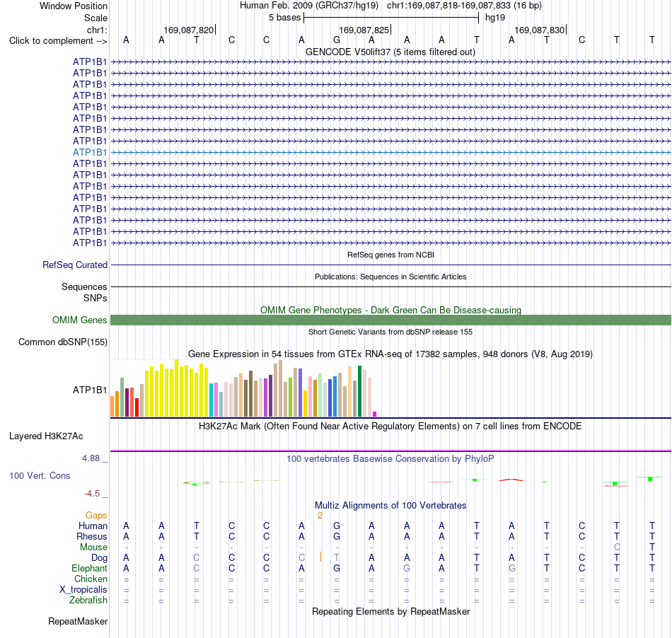Click 'Multiz Alignments of 100 Vertebrates' title
Image resolution: width=672 pixels, height=638 pixels.
click(x=390, y=506)
